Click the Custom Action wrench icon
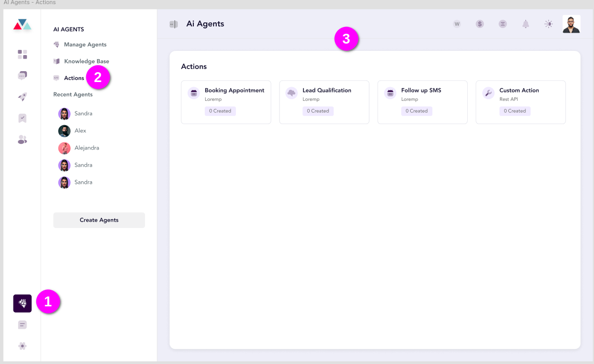 489,93
